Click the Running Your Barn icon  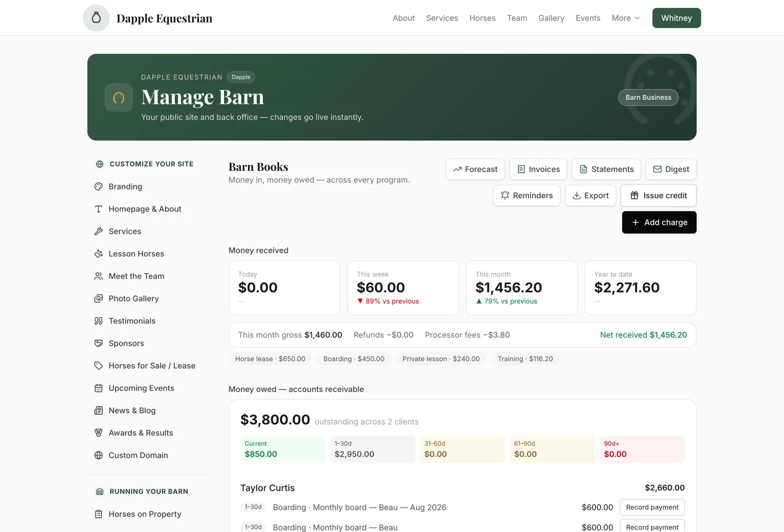point(99,491)
